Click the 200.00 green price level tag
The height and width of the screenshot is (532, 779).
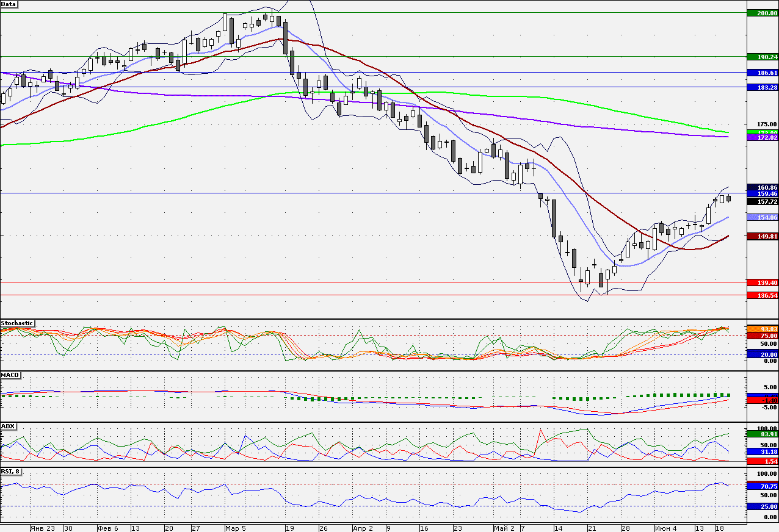tap(763, 13)
